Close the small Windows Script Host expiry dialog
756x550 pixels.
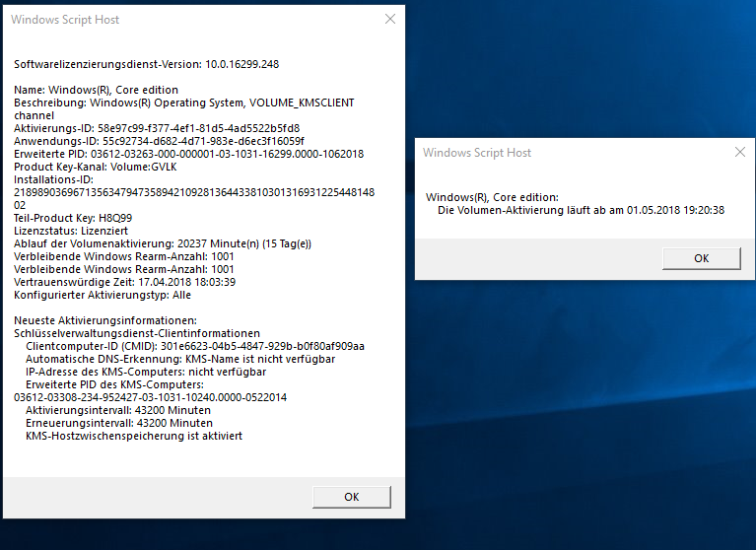(739, 153)
